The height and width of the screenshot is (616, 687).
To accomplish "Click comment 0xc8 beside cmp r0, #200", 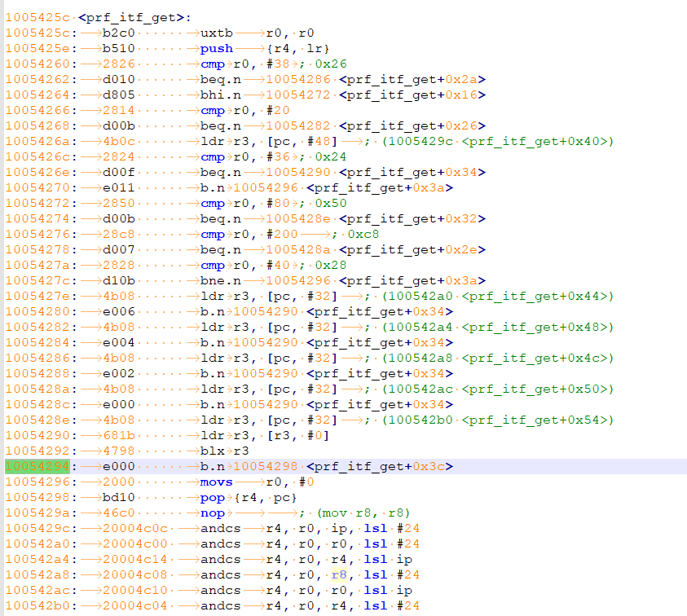I will tap(363, 234).
